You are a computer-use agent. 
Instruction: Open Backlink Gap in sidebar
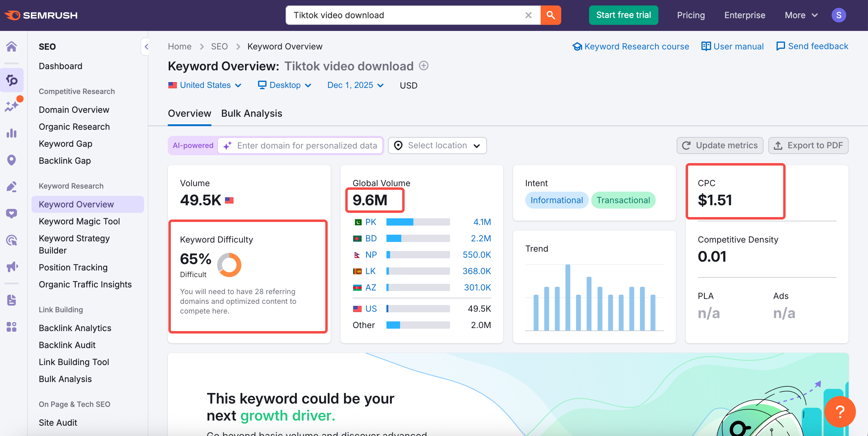click(x=65, y=161)
